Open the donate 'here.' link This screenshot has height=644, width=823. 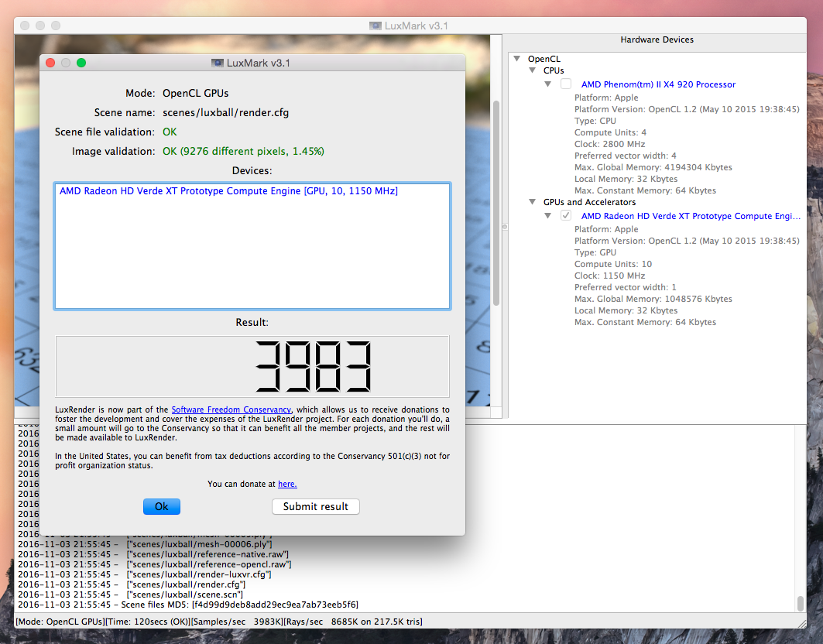[287, 484]
